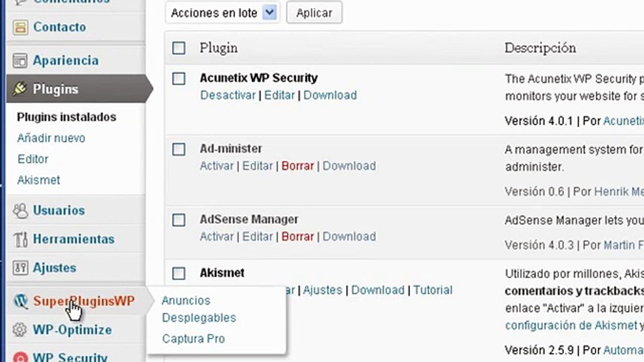Tick the Acunetix WP Security checkbox

[x=179, y=78]
